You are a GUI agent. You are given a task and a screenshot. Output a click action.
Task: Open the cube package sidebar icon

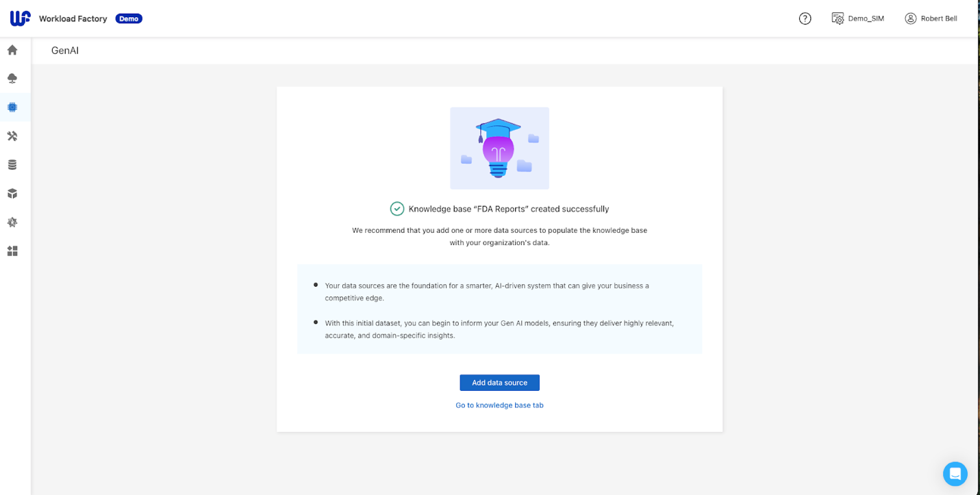click(12, 194)
